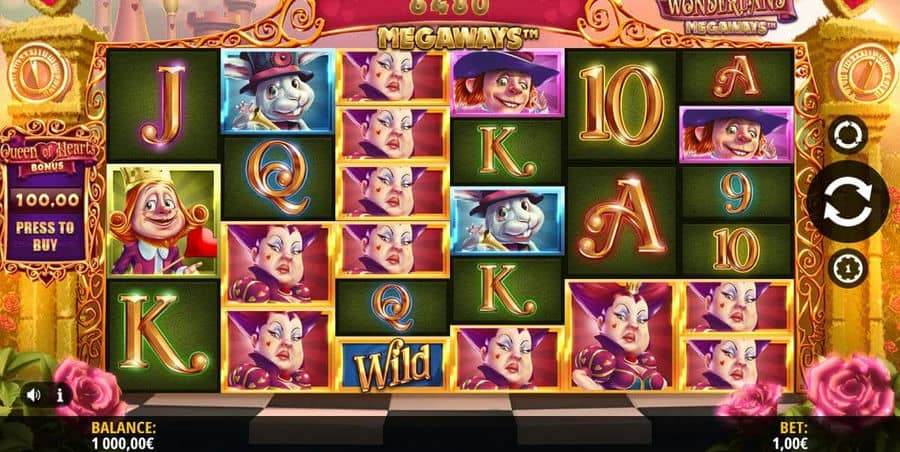Click the big 10 symbol in reel five
The width and height of the screenshot is (900, 452).
tap(622, 104)
